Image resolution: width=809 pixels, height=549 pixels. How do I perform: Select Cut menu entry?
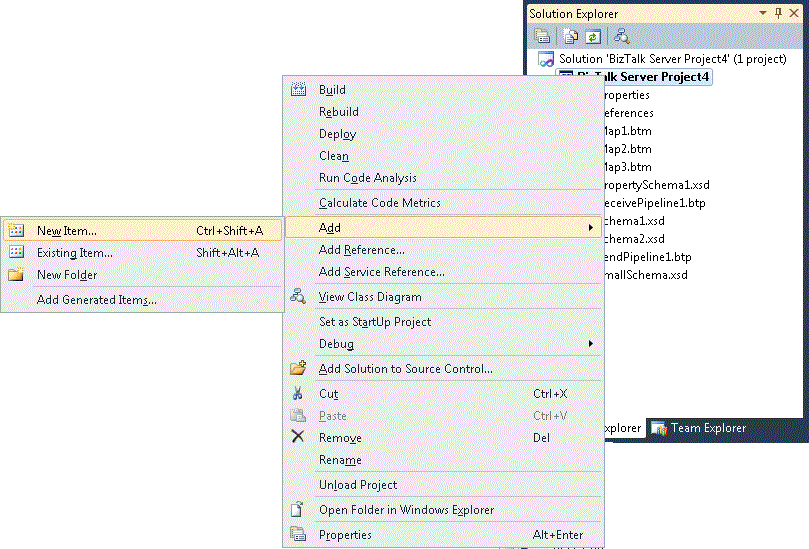click(444, 394)
